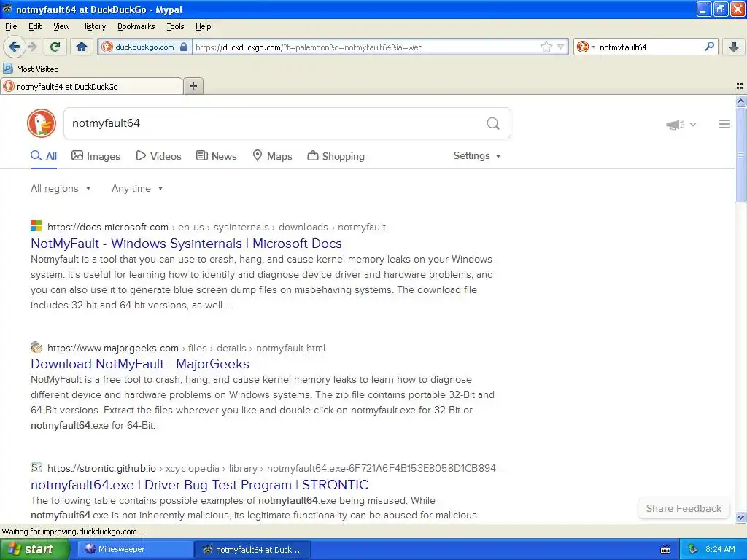Image resolution: width=747 pixels, height=560 pixels.
Task: Open the File menu
Action: click(x=11, y=26)
